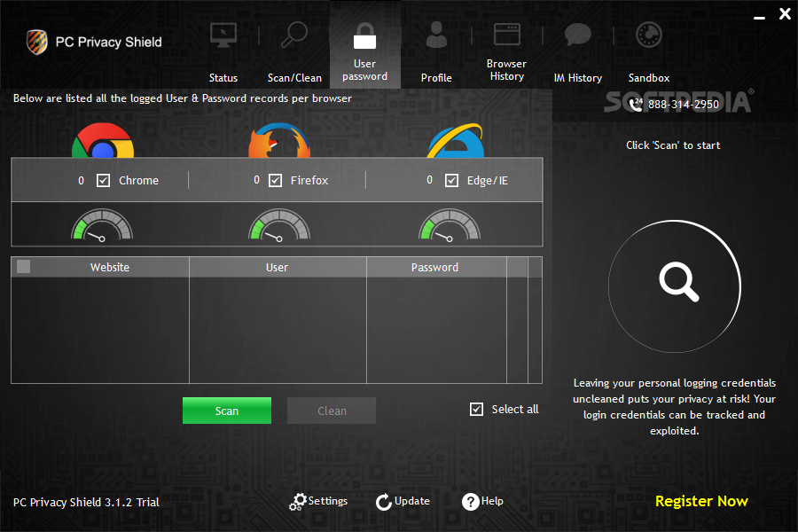Click the Status monitor icon
This screenshot has width=798, height=532.
(223, 35)
